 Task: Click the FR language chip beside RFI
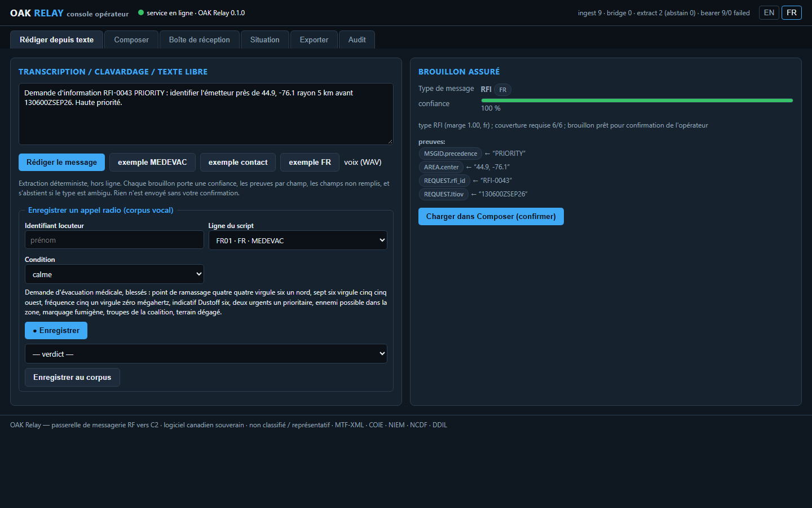(503, 90)
